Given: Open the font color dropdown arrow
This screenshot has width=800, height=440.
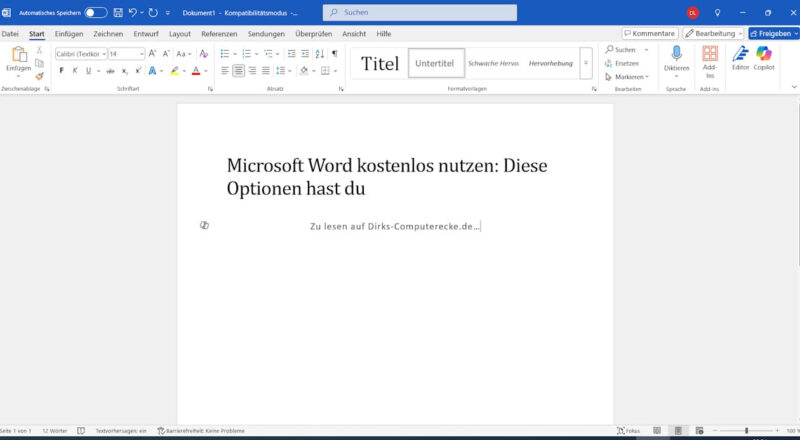Looking at the screenshot, I should 206,70.
